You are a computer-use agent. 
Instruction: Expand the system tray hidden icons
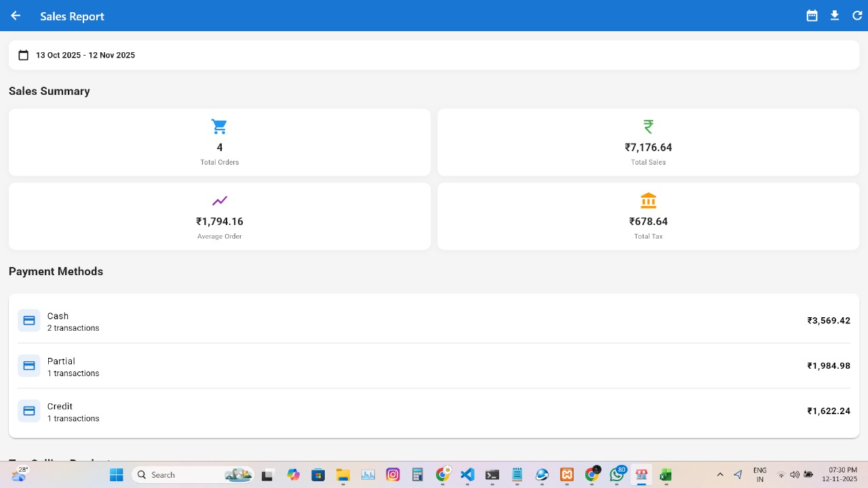click(720, 474)
